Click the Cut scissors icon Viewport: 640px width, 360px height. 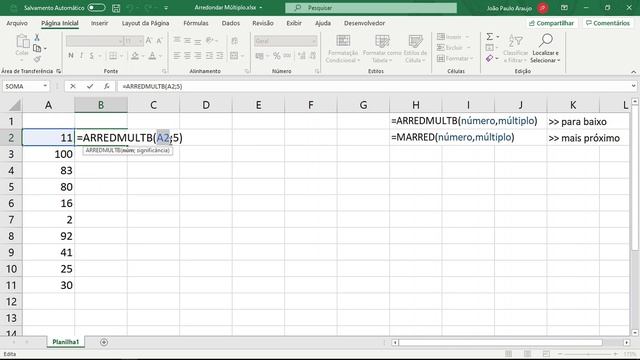click(37, 38)
